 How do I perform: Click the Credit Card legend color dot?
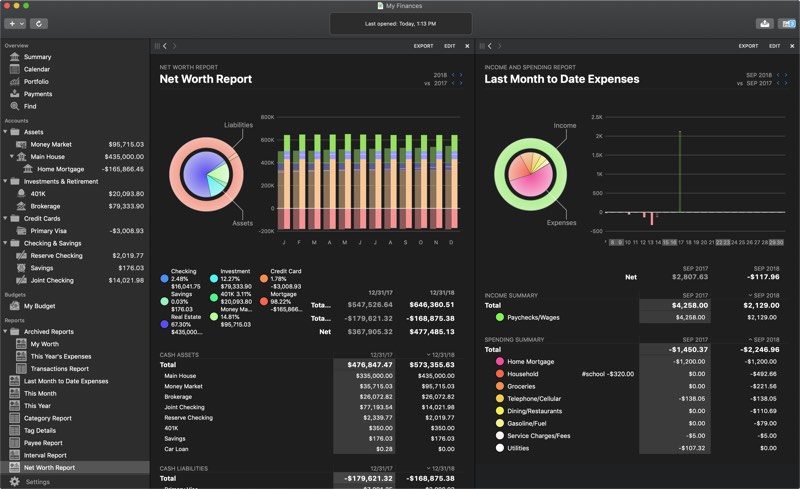tap(264, 279)
